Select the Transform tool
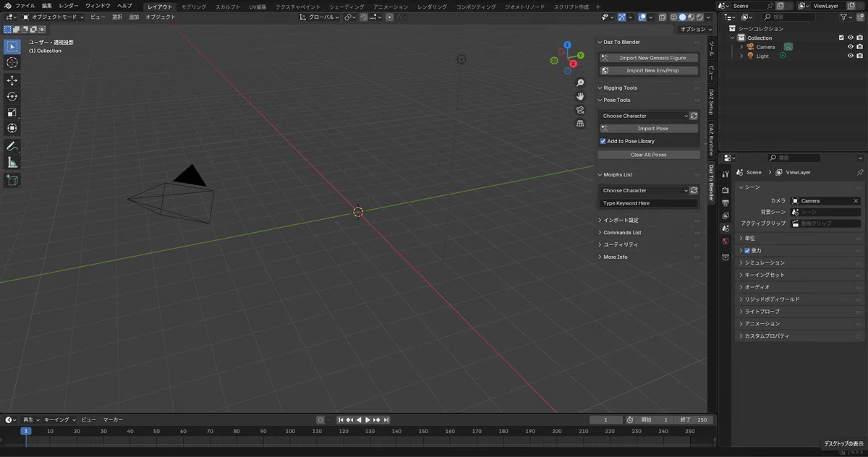868x457 pixels. coord(12,128)
